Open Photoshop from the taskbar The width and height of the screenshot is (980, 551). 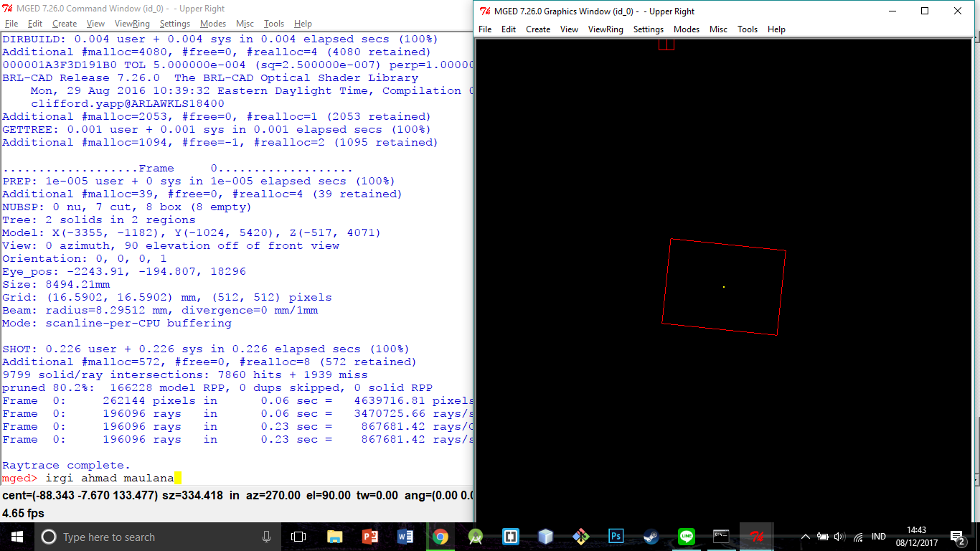[616, 537]
